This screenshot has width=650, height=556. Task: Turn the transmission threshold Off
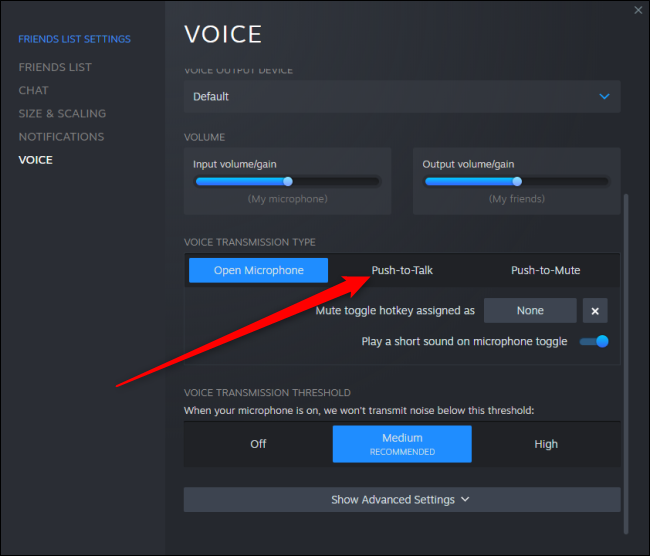258,444
